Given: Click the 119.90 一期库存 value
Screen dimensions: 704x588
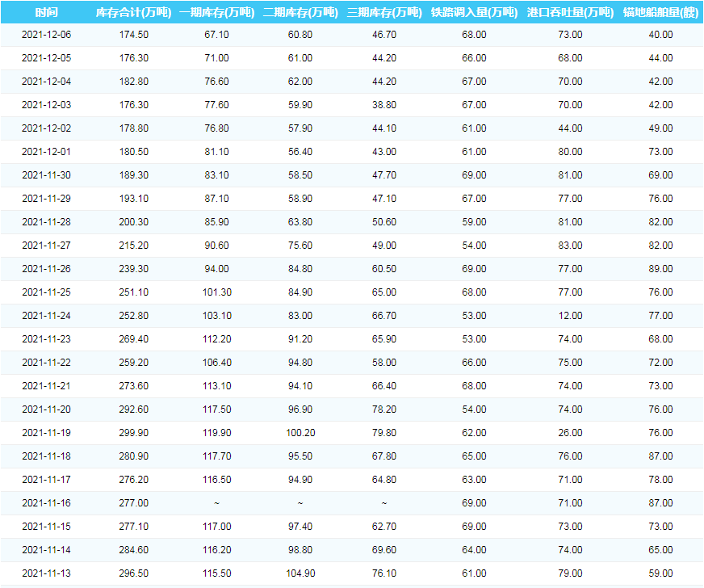Looking at the screenshot, I should (216, 433).
